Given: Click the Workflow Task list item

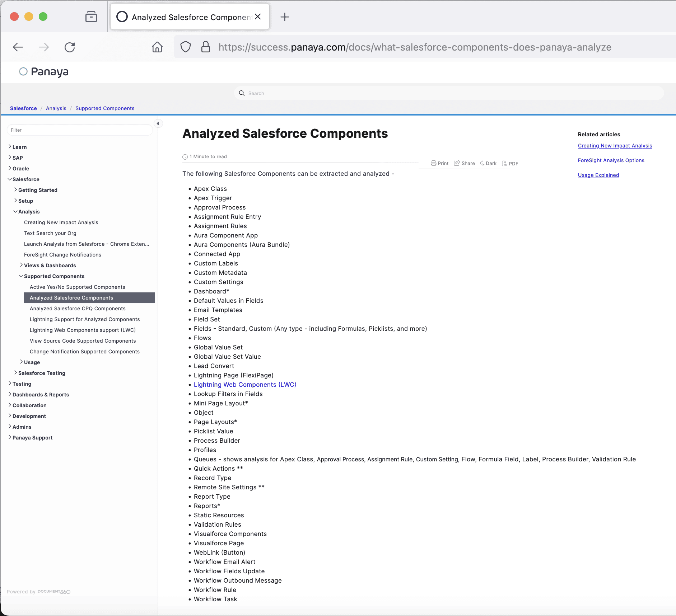Looking at the screenshot, I should point(215,599).
